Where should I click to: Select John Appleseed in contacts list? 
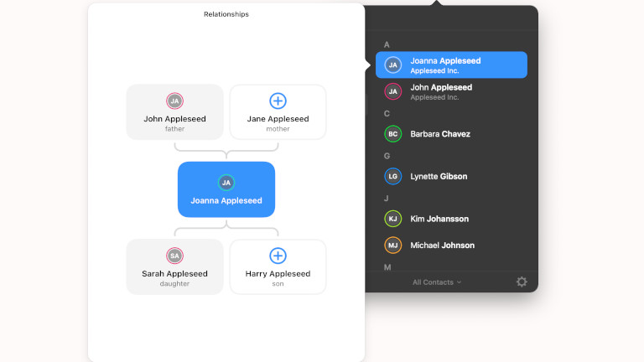[x=451, y=91]
